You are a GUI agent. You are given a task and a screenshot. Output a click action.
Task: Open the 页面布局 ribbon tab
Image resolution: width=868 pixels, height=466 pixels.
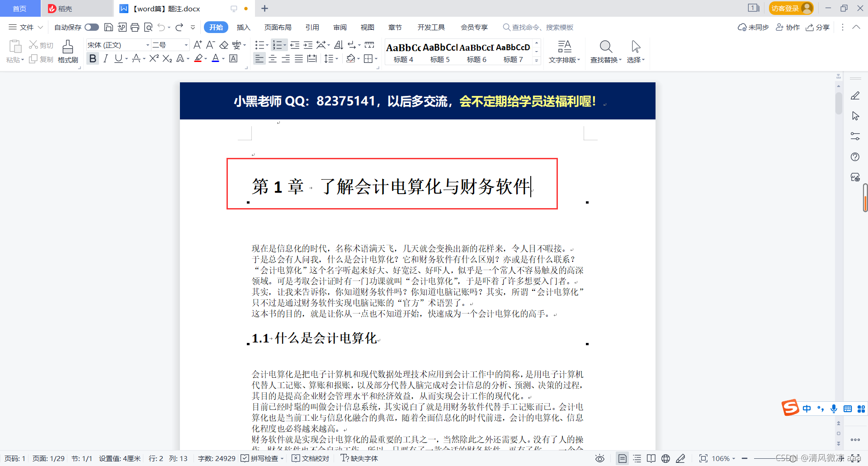pos(278,27)
